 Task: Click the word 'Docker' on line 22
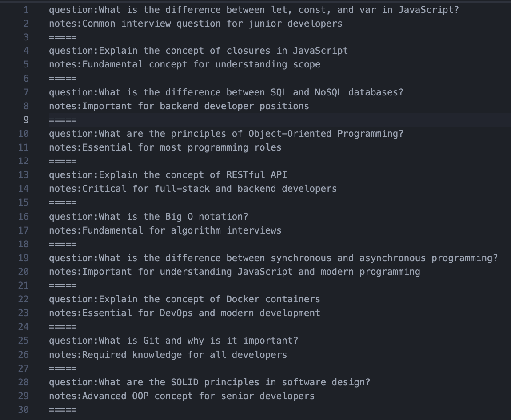click(x=243, y=299)
